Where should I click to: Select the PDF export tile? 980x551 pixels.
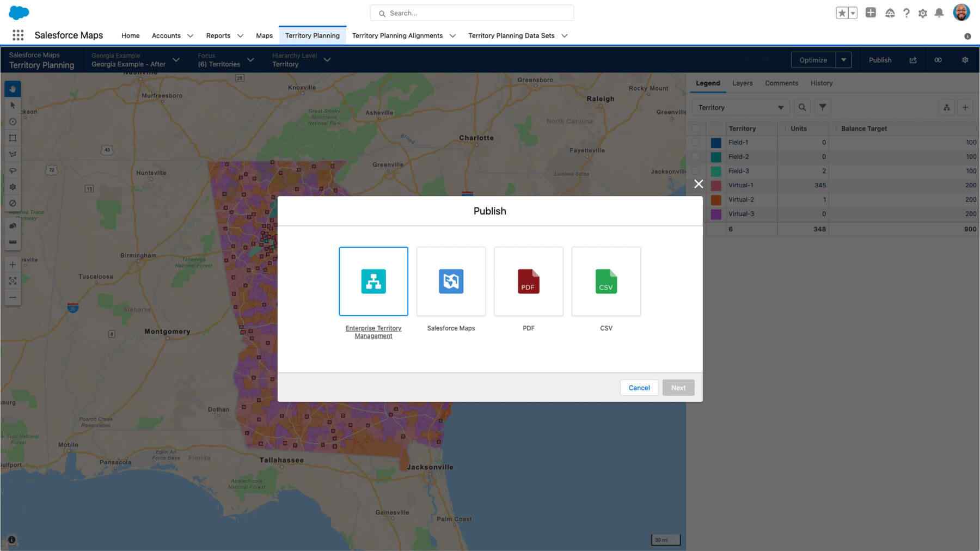529,281
